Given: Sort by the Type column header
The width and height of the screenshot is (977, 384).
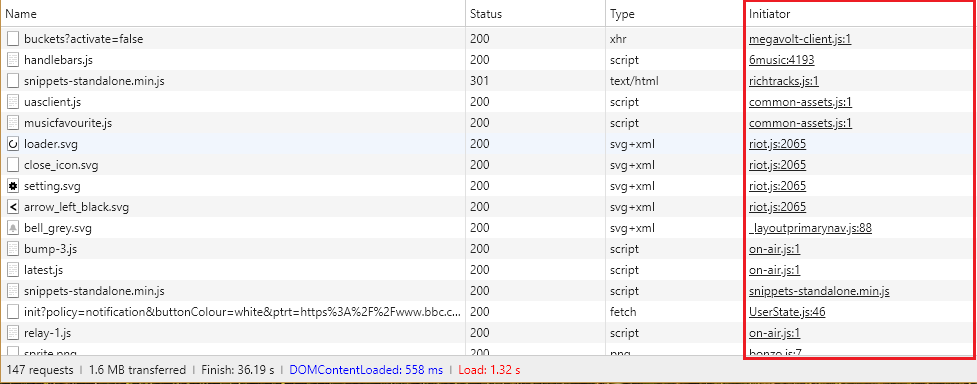Looking at the screenshot, I should 674,13.
